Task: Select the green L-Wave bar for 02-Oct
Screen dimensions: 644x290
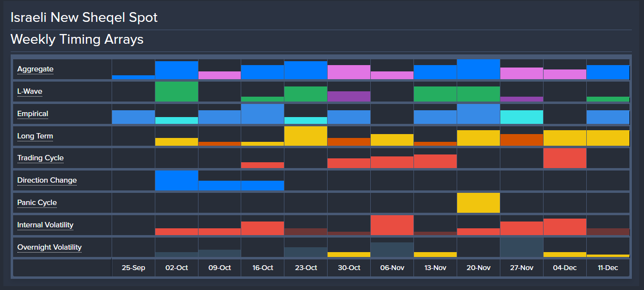Action: click(x=177, y=92)
